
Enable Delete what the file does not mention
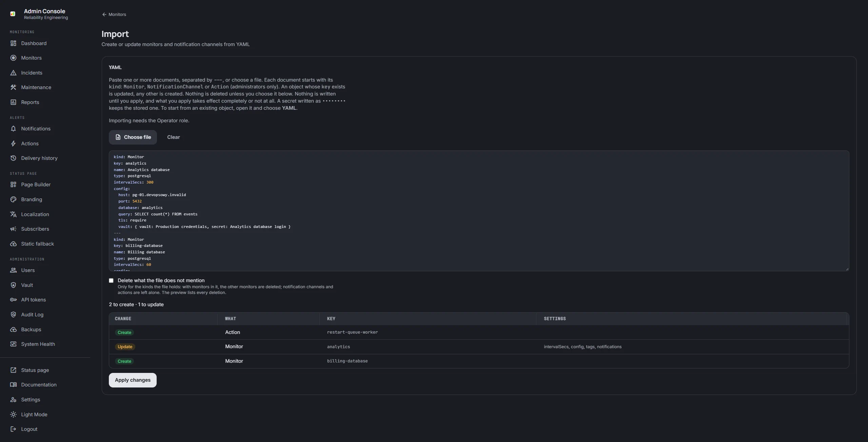111,280
